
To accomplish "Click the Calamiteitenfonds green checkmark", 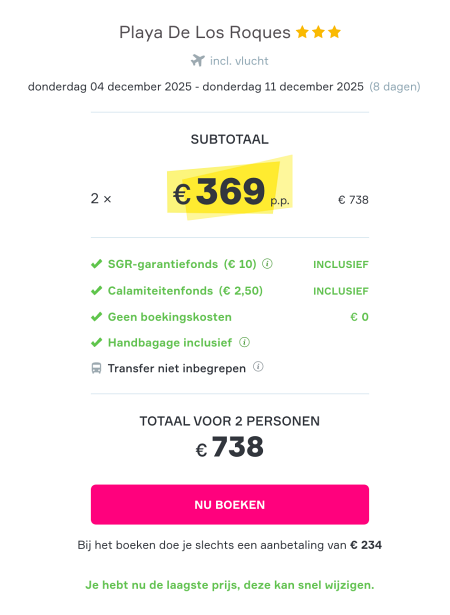I will pos(97,291).
